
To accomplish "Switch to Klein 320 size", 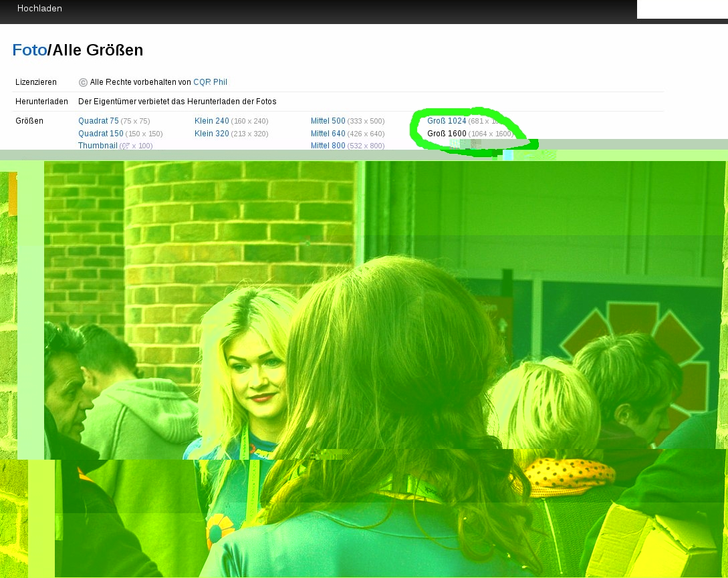I will pyautogui.click(x=211, y=134).
